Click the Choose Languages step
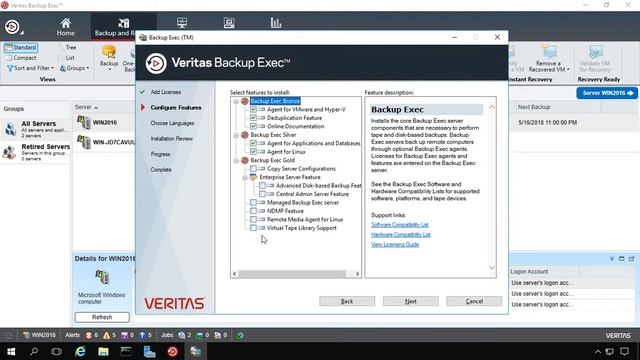This screenshot has width=640, height=360. click(172, 123)
